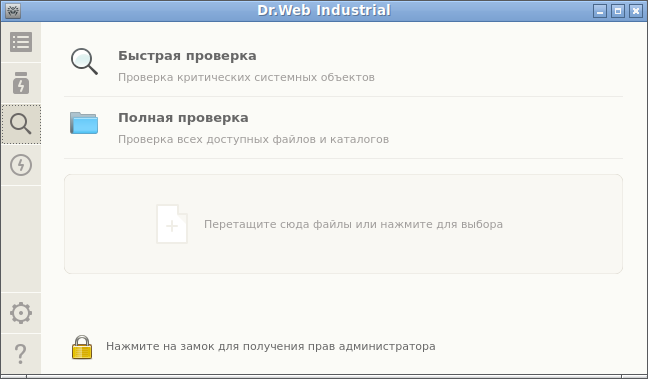The image size is (648, 379).
Task: Click the magnifying glass icon for Быстрая проверка
Action: click(x=84, y=62)
